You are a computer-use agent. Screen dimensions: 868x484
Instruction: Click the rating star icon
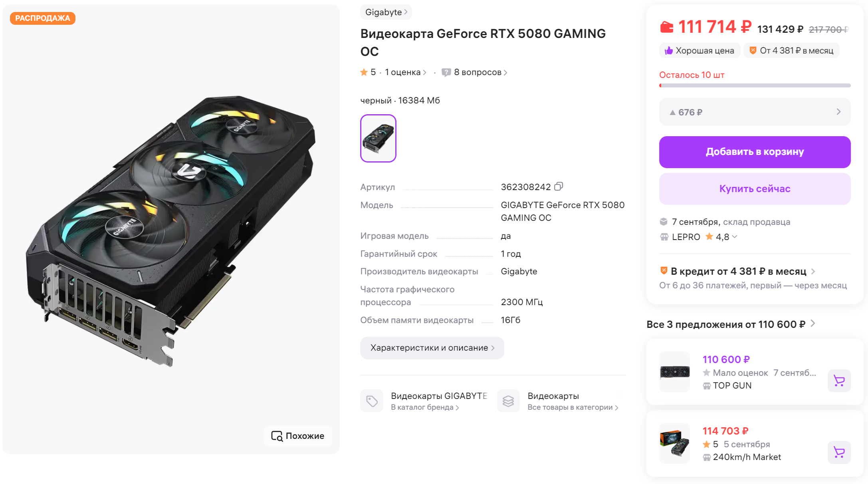pyautogui.click(x=364, y=72)
